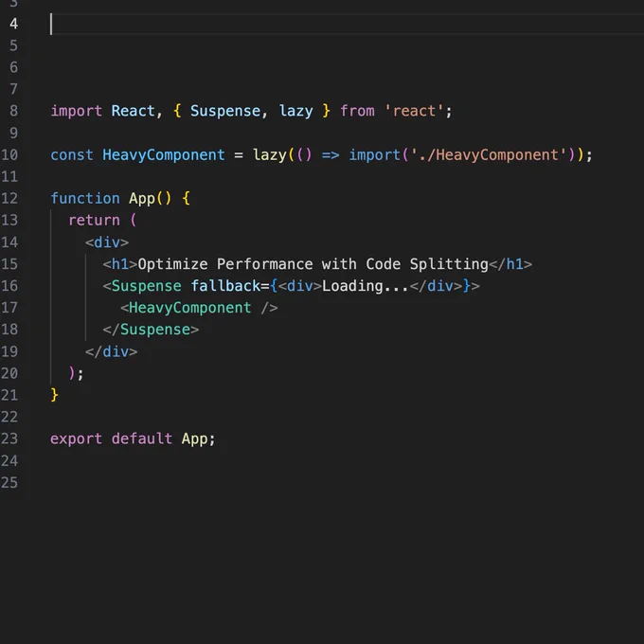Click the './HeavyComponent' path string on line 10

click(489, 154)
